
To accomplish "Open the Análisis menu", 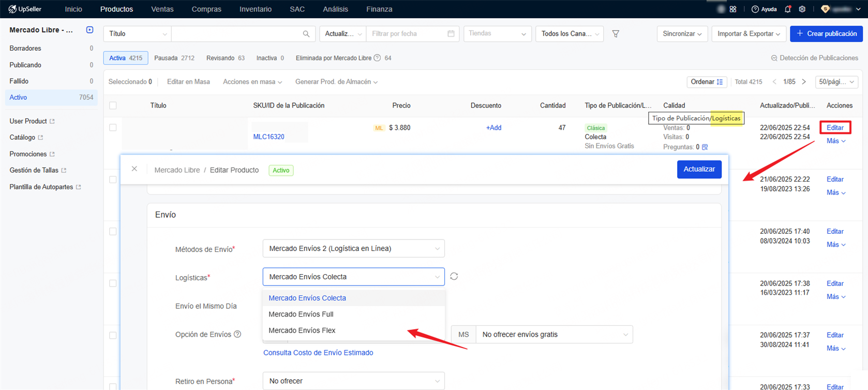I will pos(335,9).
